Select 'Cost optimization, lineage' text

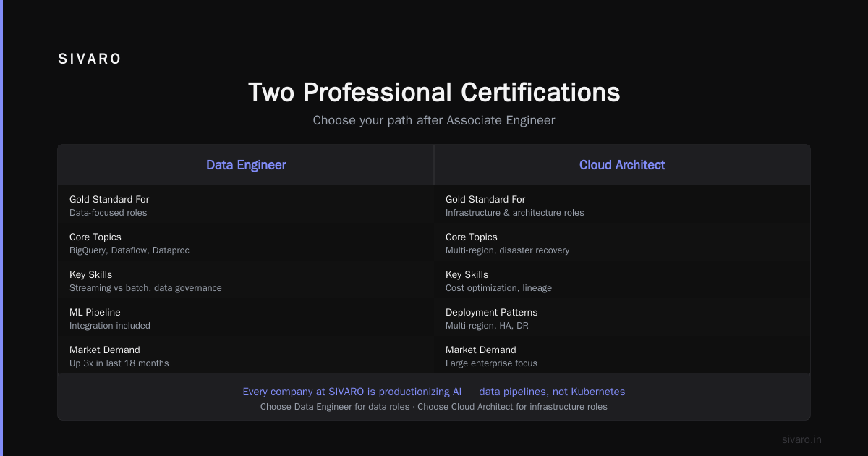tap(499, 288)
